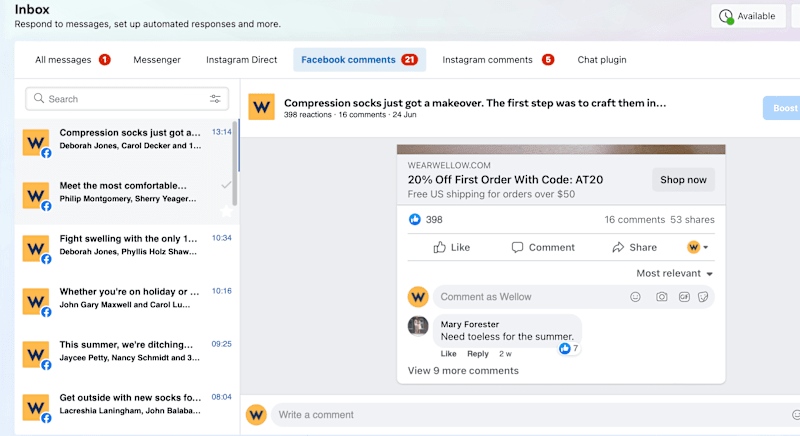
Task: Open 'This summer, we're ditching...' conversation
Action: click(x=127, y=357)
